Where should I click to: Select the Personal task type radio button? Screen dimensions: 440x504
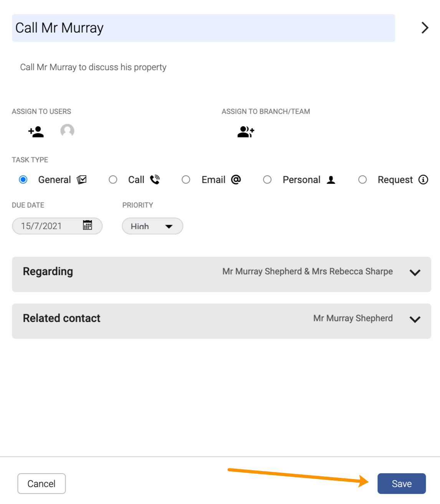click(267, 180)
